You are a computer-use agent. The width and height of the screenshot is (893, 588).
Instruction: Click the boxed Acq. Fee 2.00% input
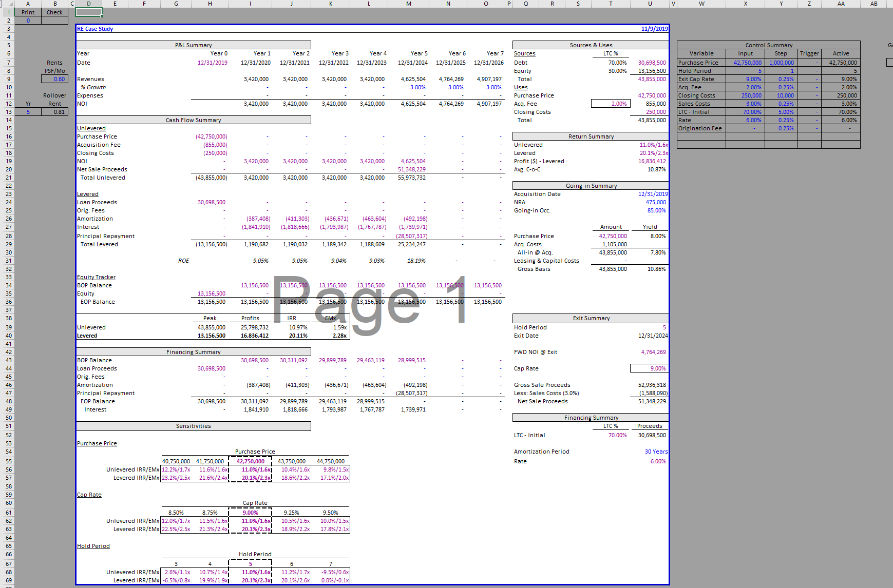click(611, 104)
